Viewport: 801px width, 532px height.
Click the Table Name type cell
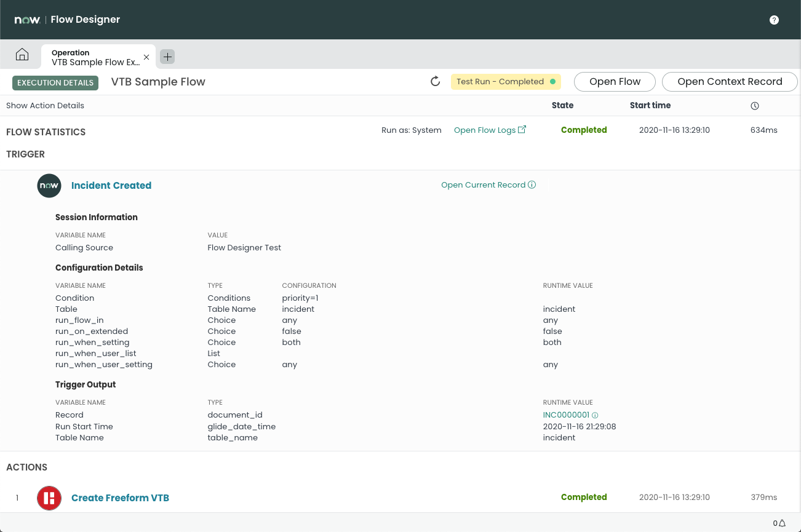[x=232, y=309]
